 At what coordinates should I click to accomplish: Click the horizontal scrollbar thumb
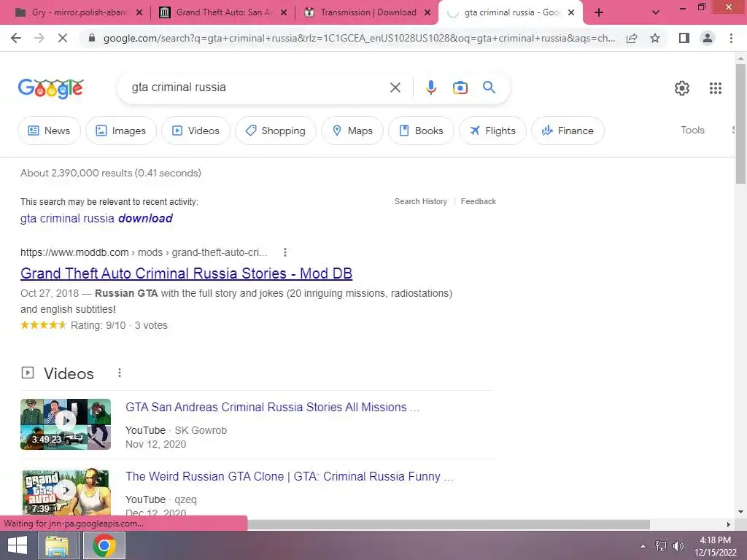click(448, 524)
